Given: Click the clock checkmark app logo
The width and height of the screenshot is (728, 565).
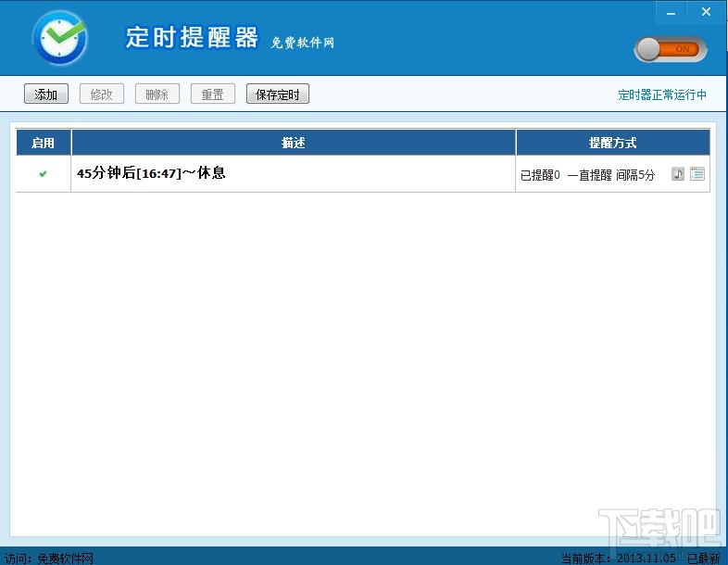Looking at the screenshot, I should [61, 38].
